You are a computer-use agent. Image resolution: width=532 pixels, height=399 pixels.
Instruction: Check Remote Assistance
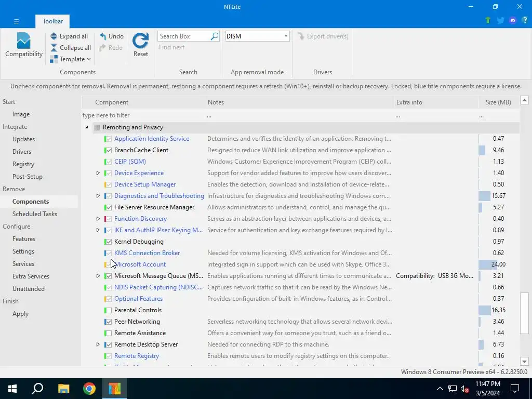point(108,333)
